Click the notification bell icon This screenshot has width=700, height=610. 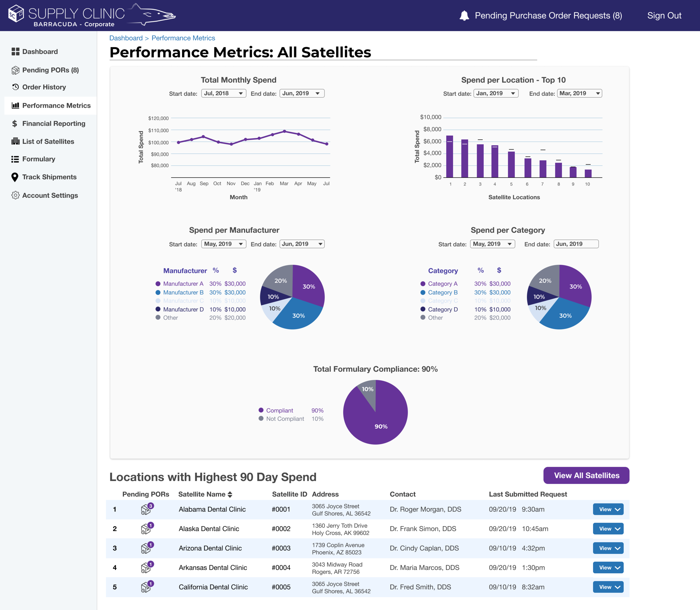[464, 16]
